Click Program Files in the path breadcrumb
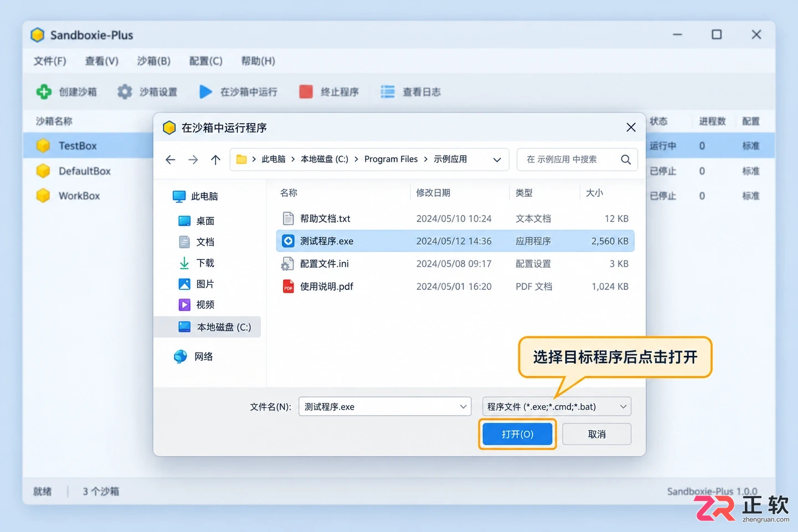Image resolution: width=798 pixels, height=532 pixels. point(391,159)
